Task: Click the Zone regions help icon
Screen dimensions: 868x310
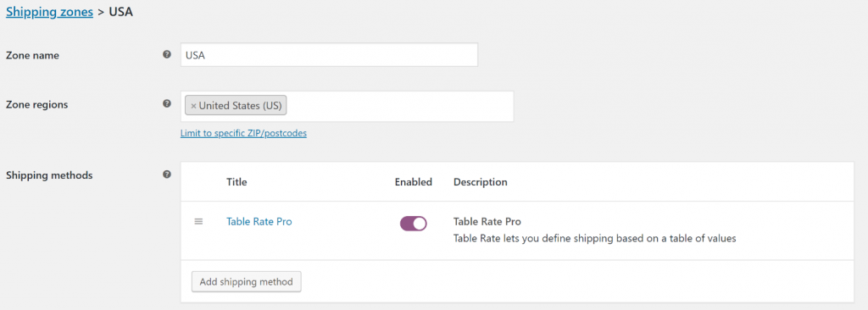Action: click(x=167, y=103)
